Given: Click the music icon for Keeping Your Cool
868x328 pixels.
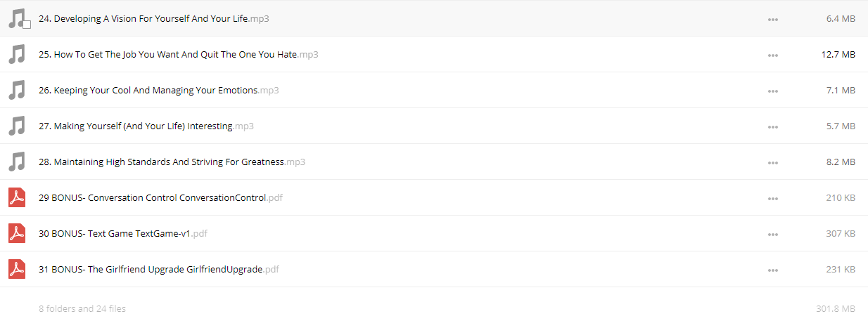Looking at the screenshot, I should pyautogui.click(x=17, y=90).
